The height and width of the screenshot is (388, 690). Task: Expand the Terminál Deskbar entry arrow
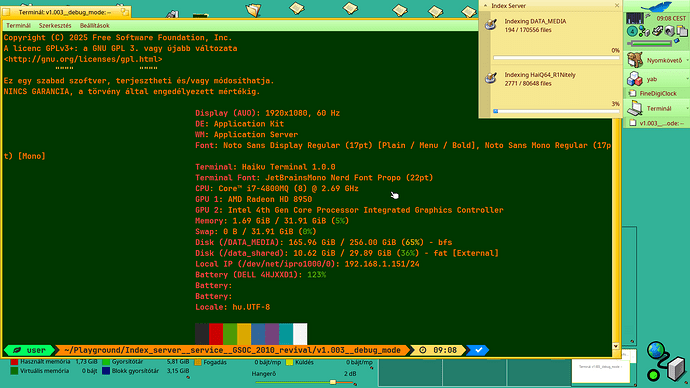(687, 108)
